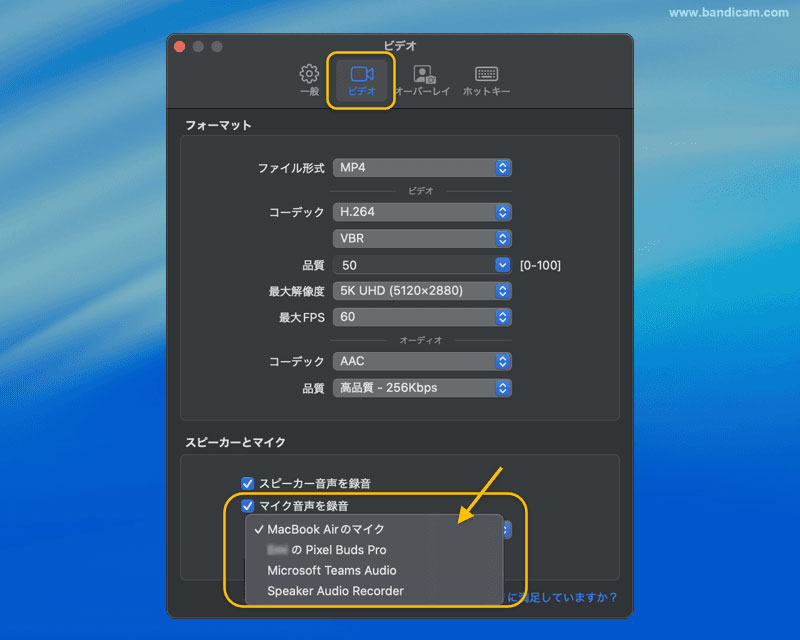Screen dimensions: 800x640
Task: Enable the スピーカー音声を録音 checkbox
Action: (247, 483)
